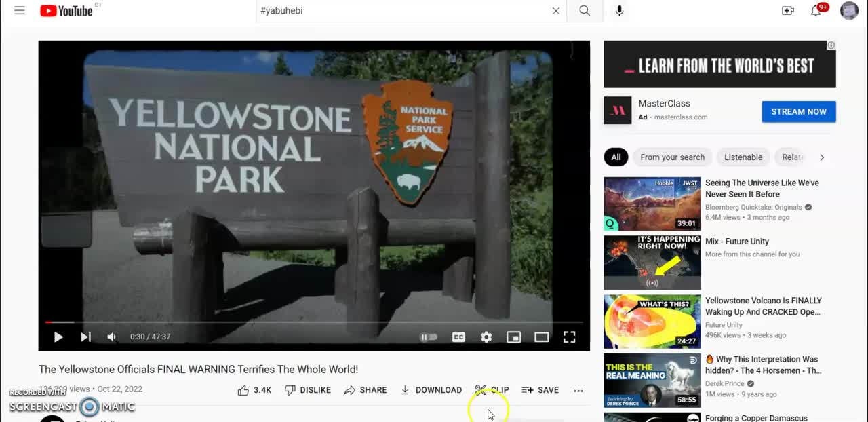Click the 0:30 / 47:37 time display
This screenshot has height=422, width=868.
pyautogui.click(x=151, y=337)
